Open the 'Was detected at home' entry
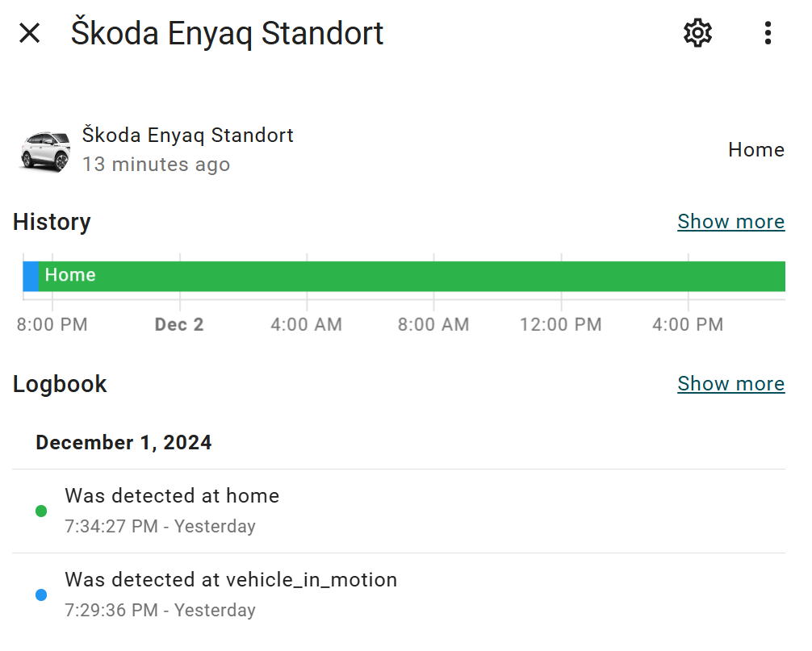This screenshot has height=651, width=812. pos(172,496)
